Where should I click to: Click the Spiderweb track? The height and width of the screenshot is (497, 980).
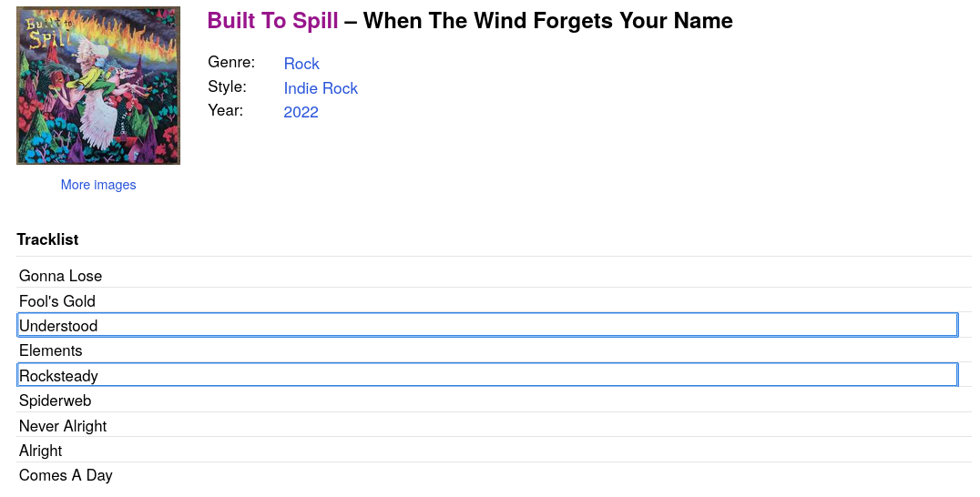(55, 401)
